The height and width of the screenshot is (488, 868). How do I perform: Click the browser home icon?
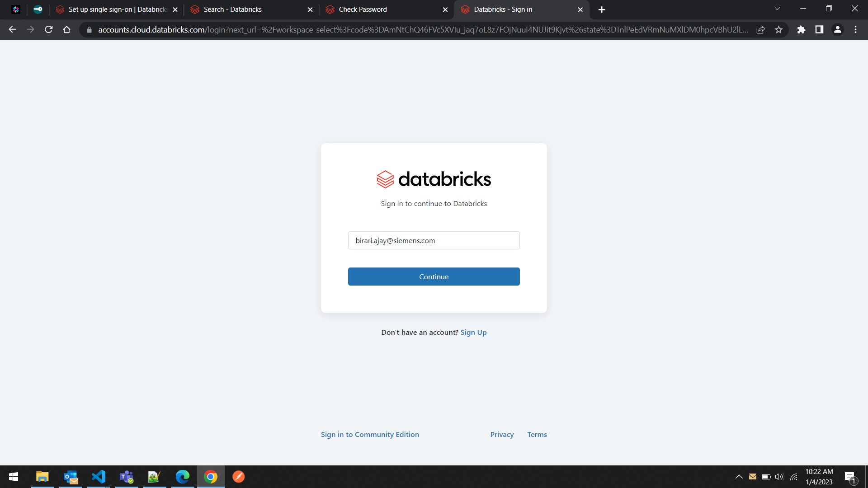click(x=66, y=29)
